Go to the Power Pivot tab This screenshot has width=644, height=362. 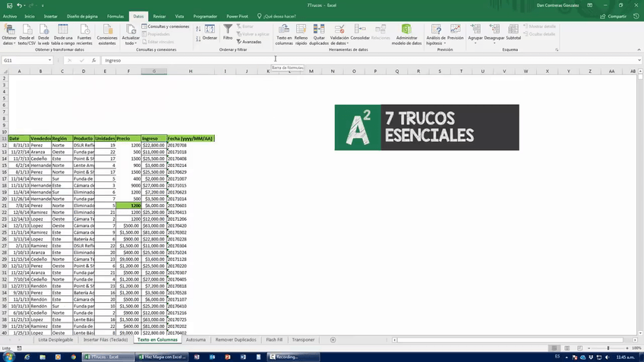(x=237, y=17)
